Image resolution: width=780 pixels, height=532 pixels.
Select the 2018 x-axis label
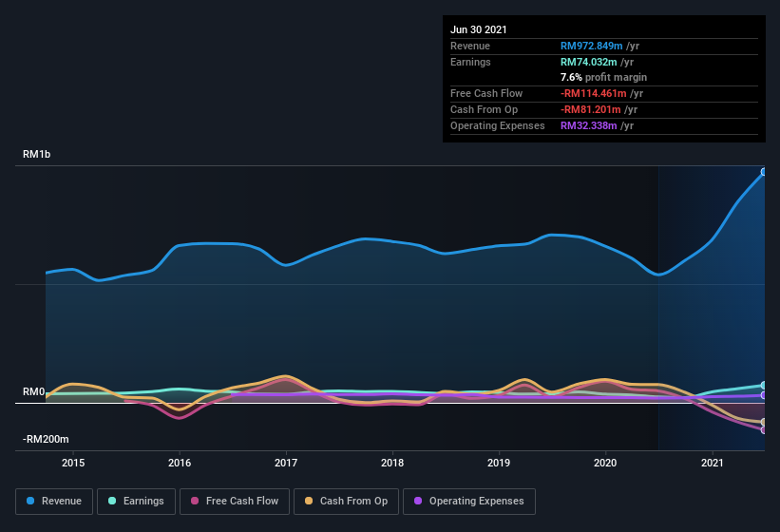(x=392, y=463)
